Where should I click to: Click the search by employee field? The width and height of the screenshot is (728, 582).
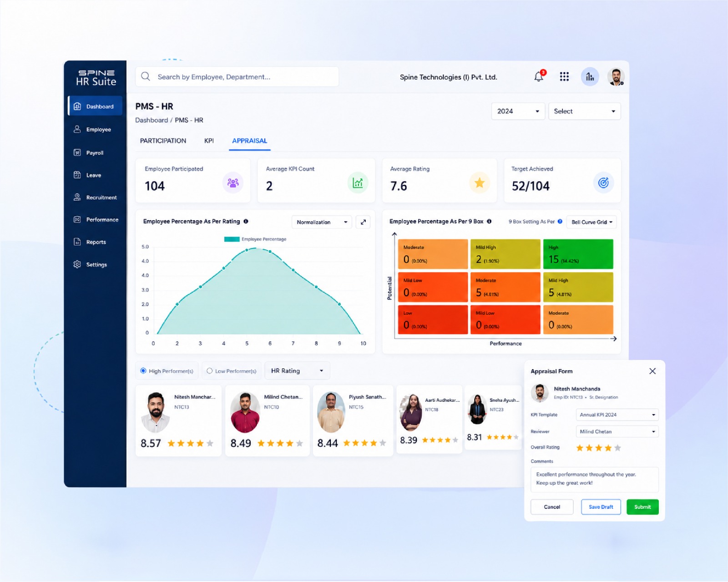(x=237, y=76)
